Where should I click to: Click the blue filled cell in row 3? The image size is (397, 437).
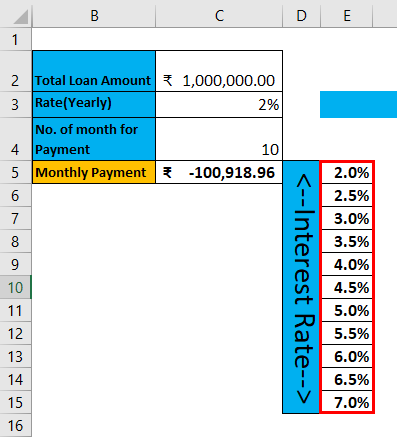[359, 104]
